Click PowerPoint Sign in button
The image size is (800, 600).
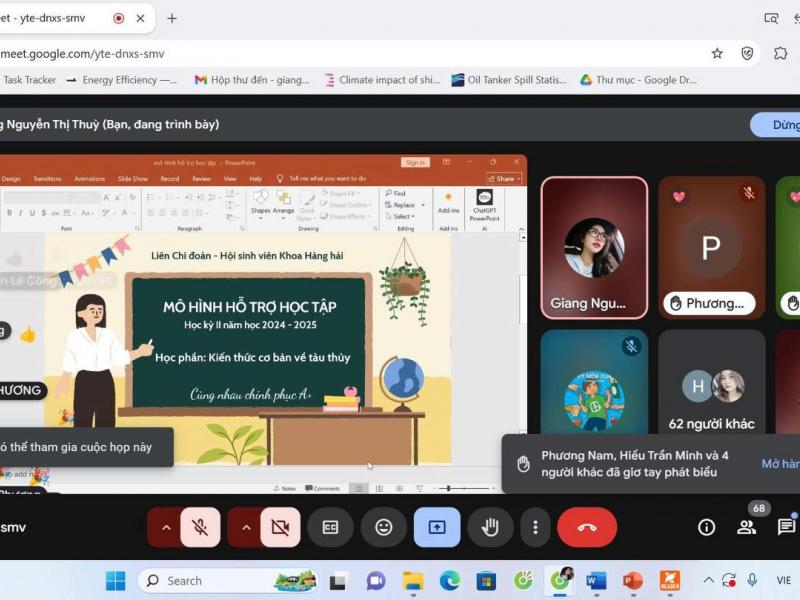click(x=415, y=162)
